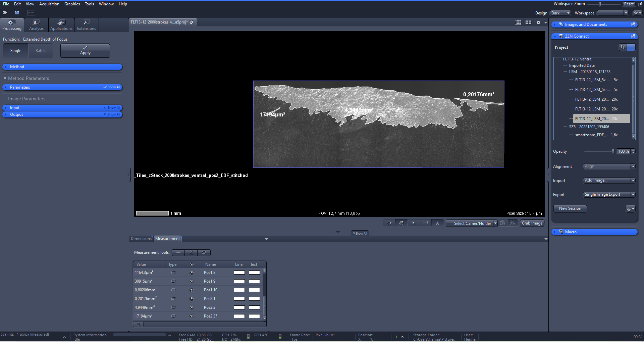Undock the Images and Documents panel
The image size is (644, 342).
coord(633,25)
